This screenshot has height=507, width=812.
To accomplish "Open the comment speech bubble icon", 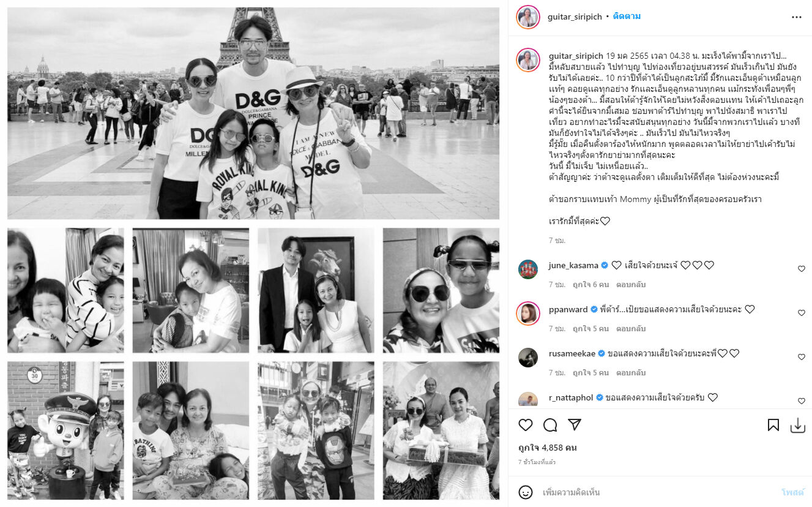I will click(550, 425).
